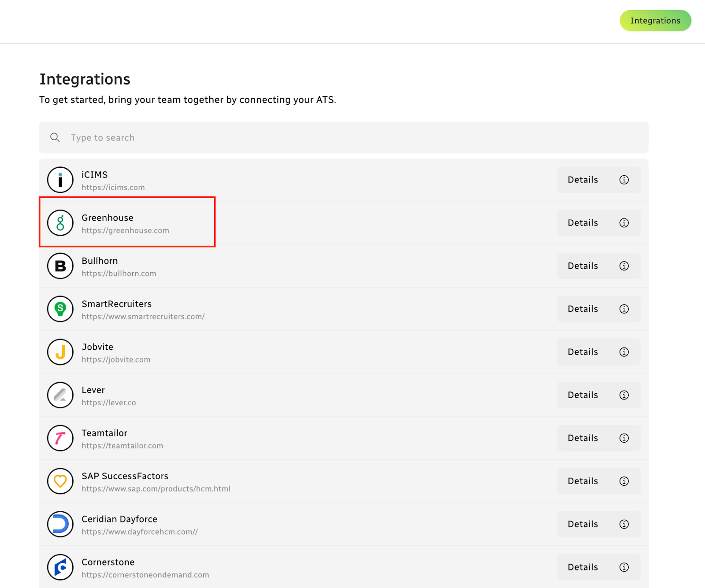The image size is (705, 588).
Task: Click the https://teamtailor.com URL text
Action: click(122, 446)
